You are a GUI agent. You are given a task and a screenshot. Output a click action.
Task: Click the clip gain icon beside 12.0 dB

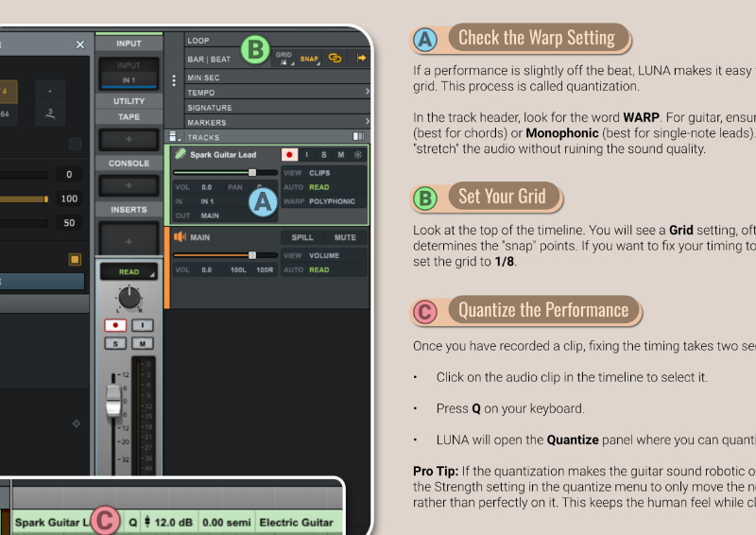[147, 522]
